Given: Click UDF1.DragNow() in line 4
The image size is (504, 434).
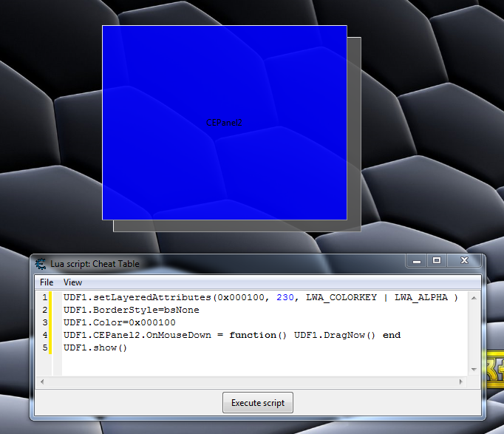Looking at the screenshot, I should pyautogui.click(x=335, y=336).
